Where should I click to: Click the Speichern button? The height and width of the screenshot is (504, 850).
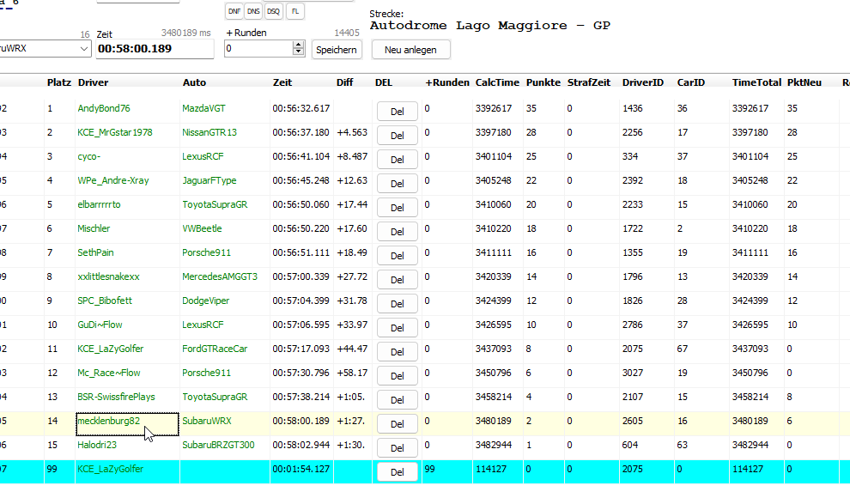[x=336, y=50]
